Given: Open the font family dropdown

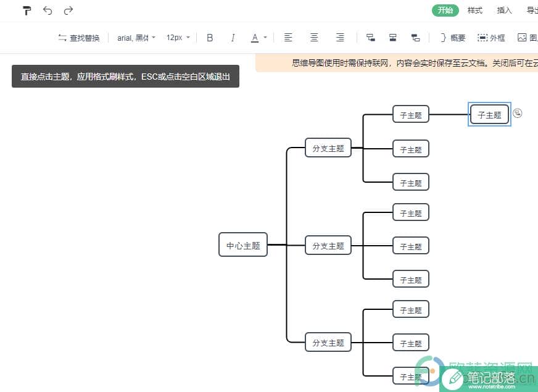Looking at the screenshot, I should point(136,38).
